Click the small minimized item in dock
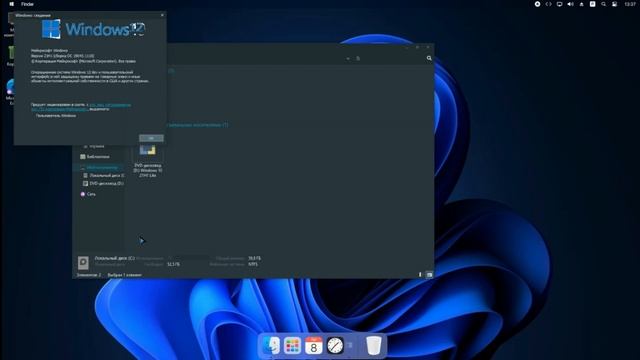 pos(350,346)
